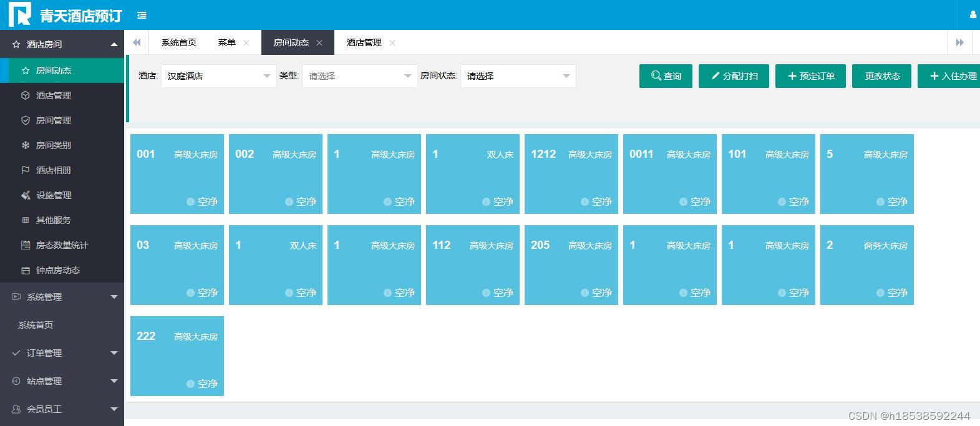Click the 查询 search button

pos(666,76)
